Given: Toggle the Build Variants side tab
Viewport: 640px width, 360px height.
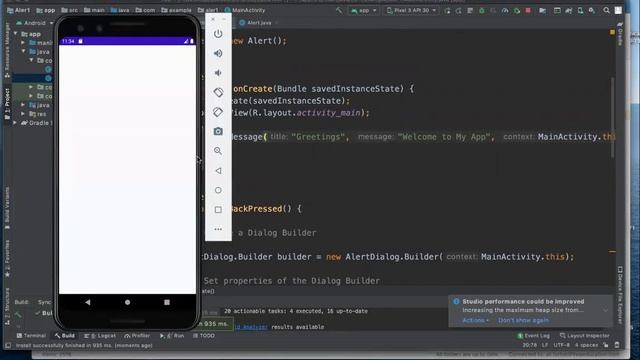Looking at the screenshot, I should [7, 208].
